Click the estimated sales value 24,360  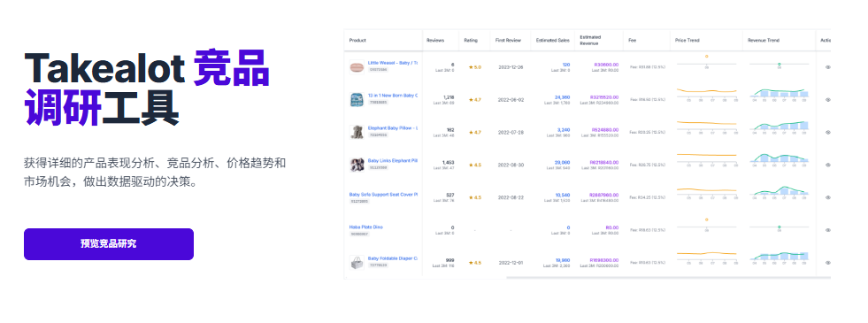click(x=563, y=97)
